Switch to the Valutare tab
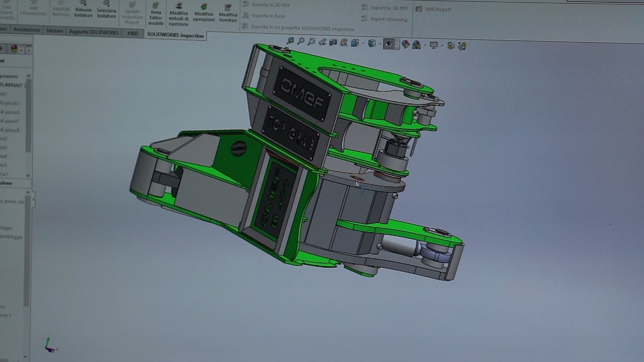 pyautogui.click(x=54, y=31)
